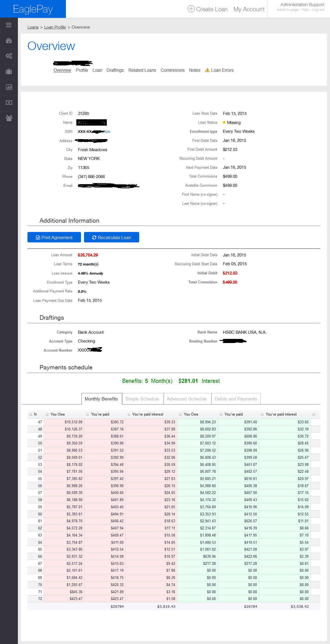Screen dimensions: 330x644
Task: Show the full SSN
Action: (107, 132)
